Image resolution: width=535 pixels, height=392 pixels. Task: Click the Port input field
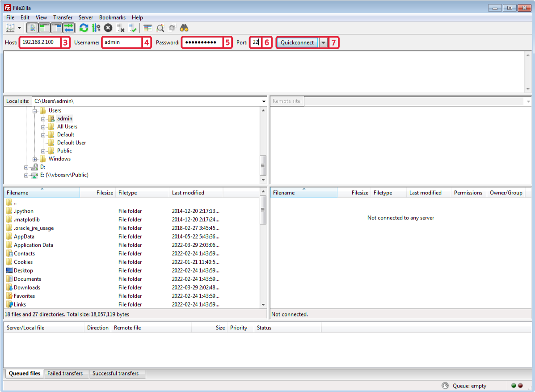[256, 42]
